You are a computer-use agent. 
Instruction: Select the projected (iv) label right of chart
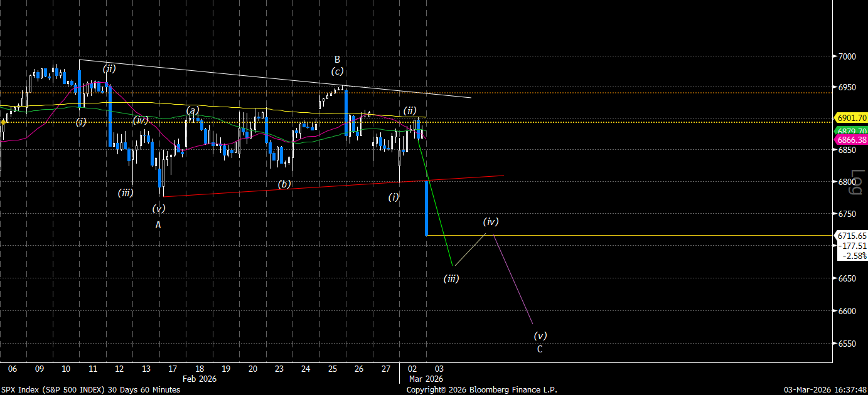click(491, 221)
